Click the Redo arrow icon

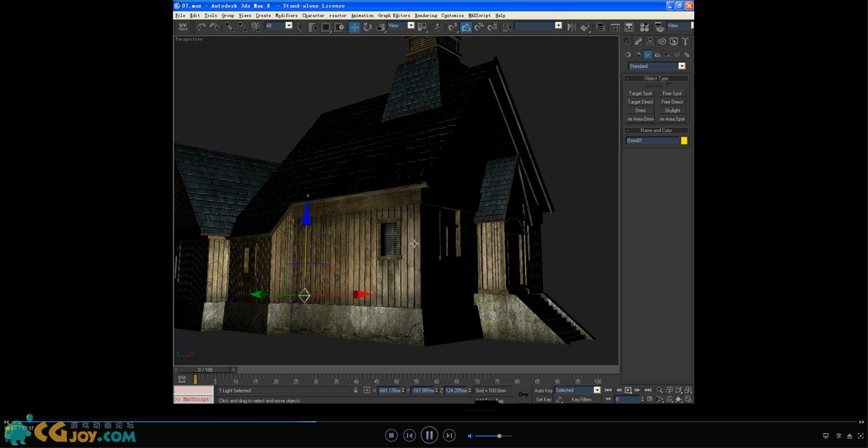(x=214, y=27)
